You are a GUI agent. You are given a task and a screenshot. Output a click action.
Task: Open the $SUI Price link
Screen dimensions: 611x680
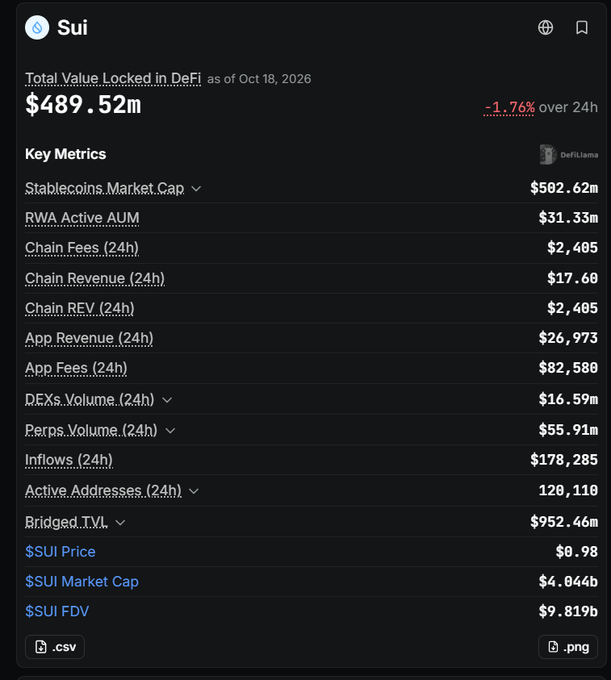pyautogui.click(x=60, y=551)
